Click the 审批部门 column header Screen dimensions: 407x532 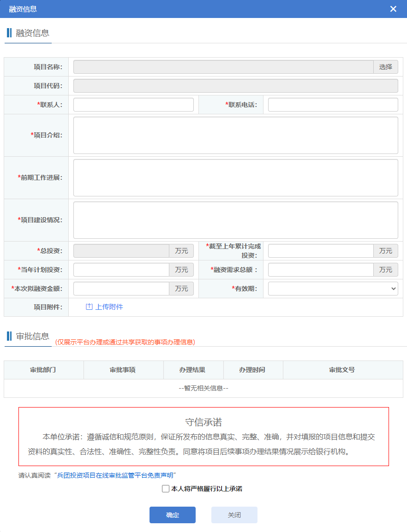point(43,370)
